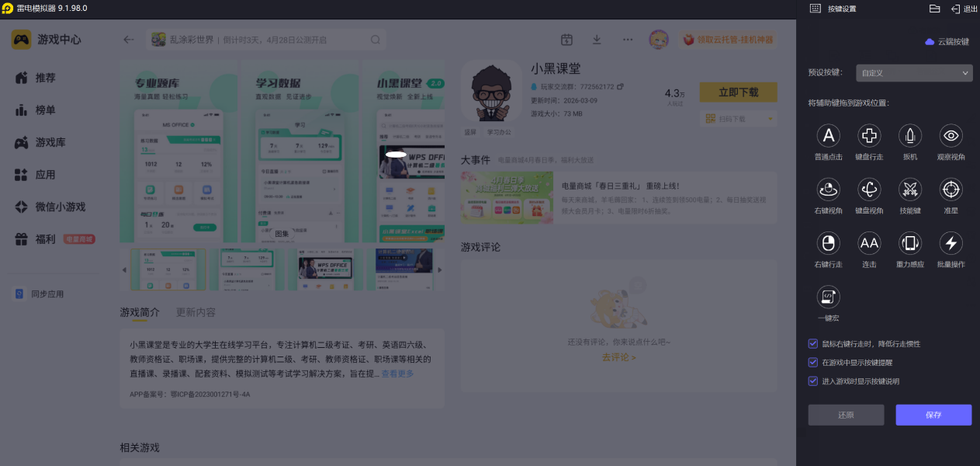
Task: Click the 立即下载 button
Action: (738, 92)
